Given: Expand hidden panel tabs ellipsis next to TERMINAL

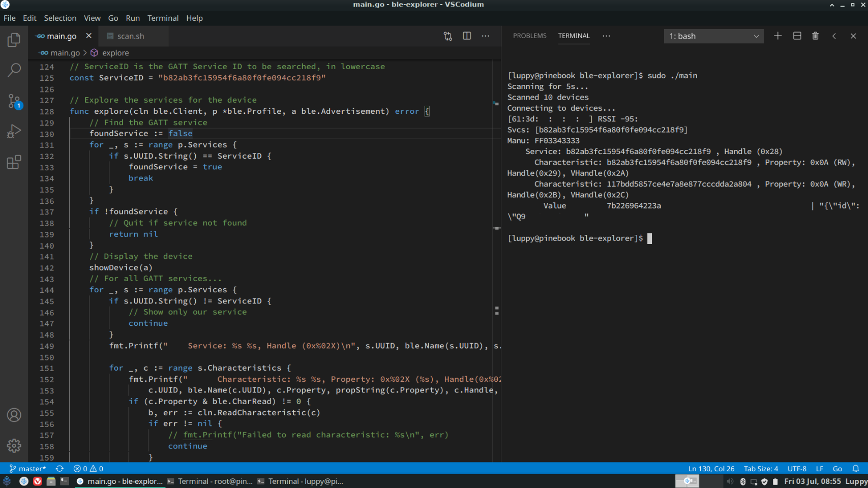Looking at the screenshot, I should tap(606, 36).
